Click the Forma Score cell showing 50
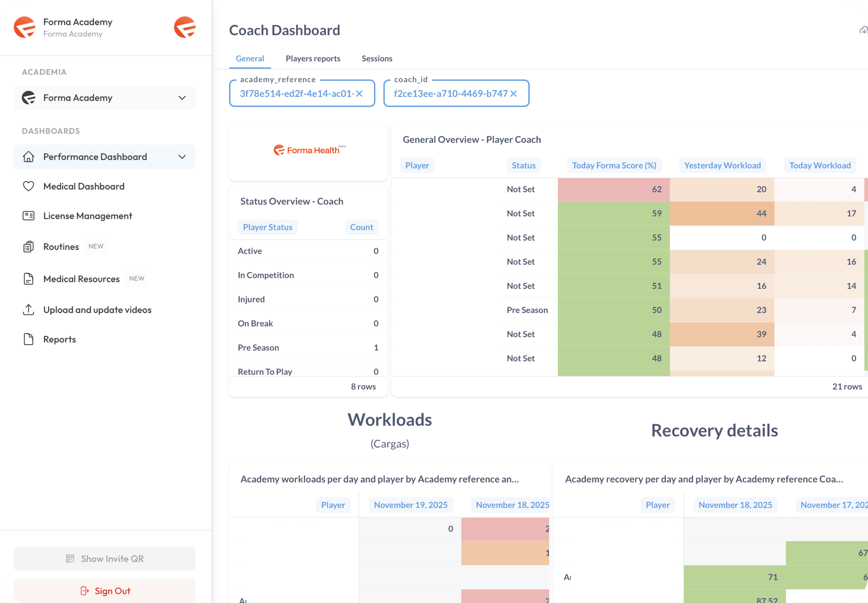Viewport: 868px width, 603px height. (x=614, y=310)
